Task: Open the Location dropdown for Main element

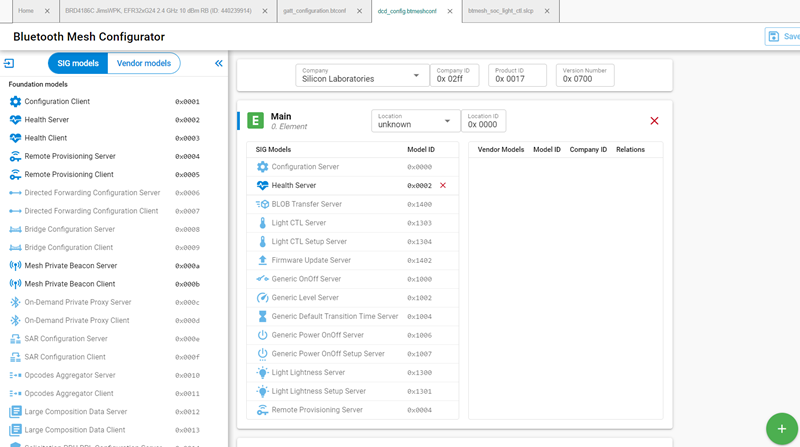Action: (415, 121)
